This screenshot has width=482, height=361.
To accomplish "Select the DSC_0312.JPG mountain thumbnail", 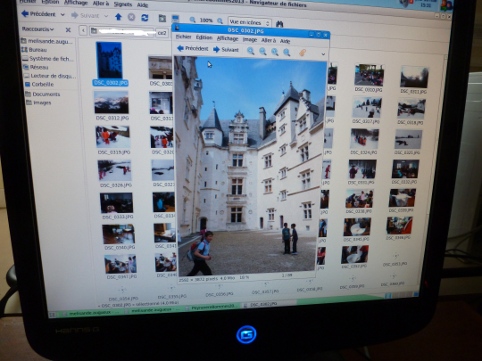I will pos(111,103).
